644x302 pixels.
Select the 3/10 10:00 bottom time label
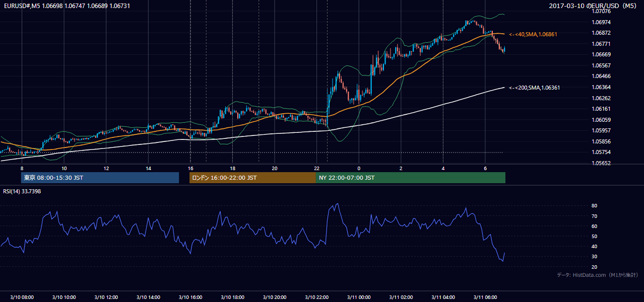tap(64, 297)
